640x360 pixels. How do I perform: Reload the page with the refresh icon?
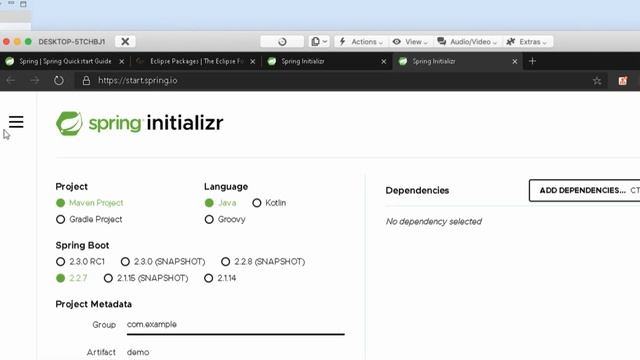[59, 80]
